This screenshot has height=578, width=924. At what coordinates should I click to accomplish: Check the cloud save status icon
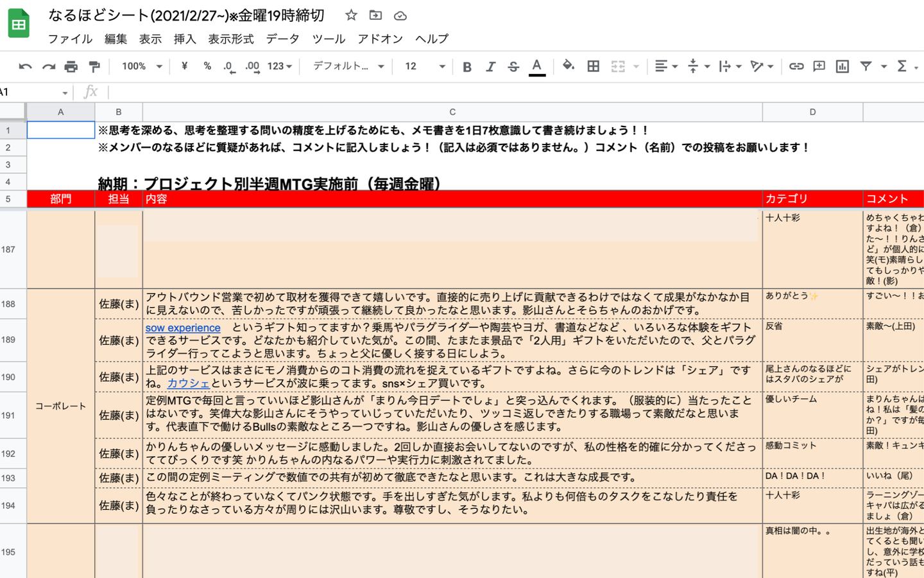point(400,15)
